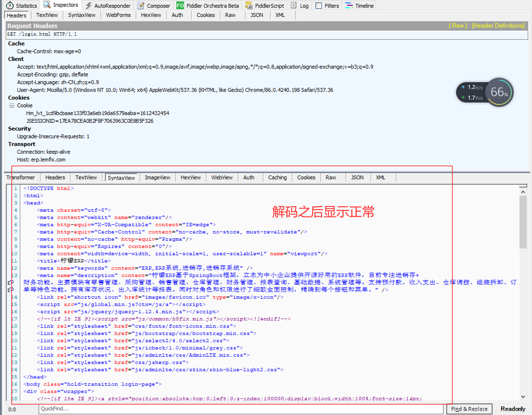532x415 pixels.
Task: Click the GET /login.html request line
Action: pyautogui.click(x=266, y=34)
